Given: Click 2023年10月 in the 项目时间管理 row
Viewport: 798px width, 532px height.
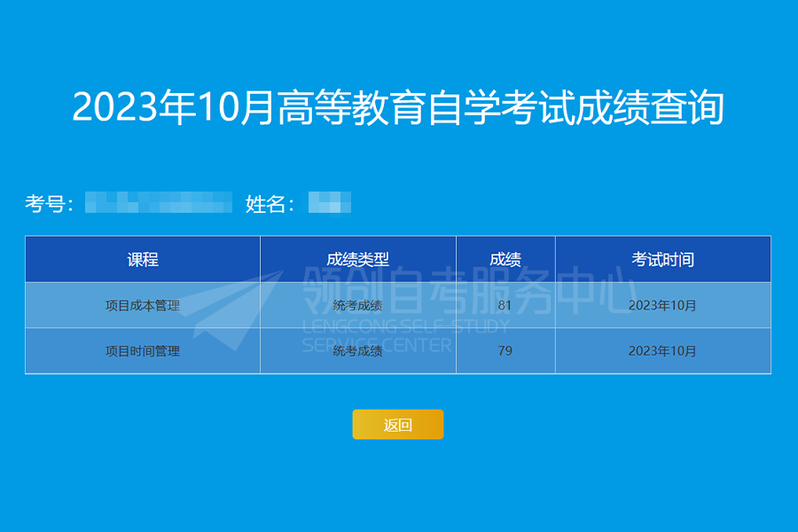Looking at the screenshot, I should [662, 351].
